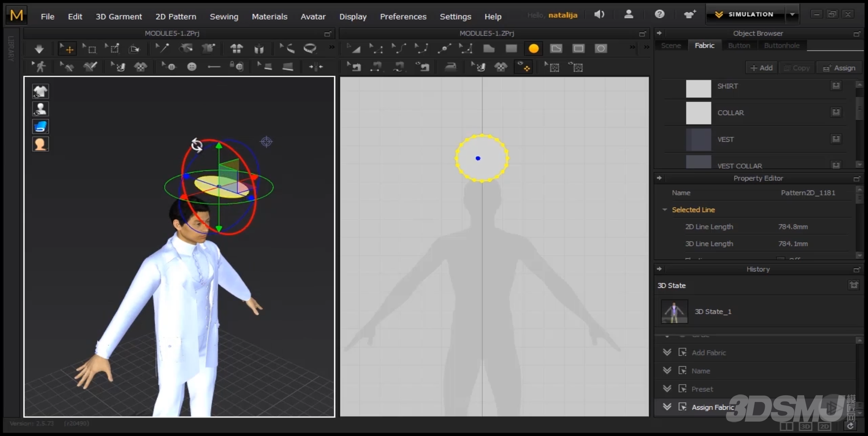The image size is (868, 436).
Task: Select the Buttonhole line tool
Action: tap(214, 67)
